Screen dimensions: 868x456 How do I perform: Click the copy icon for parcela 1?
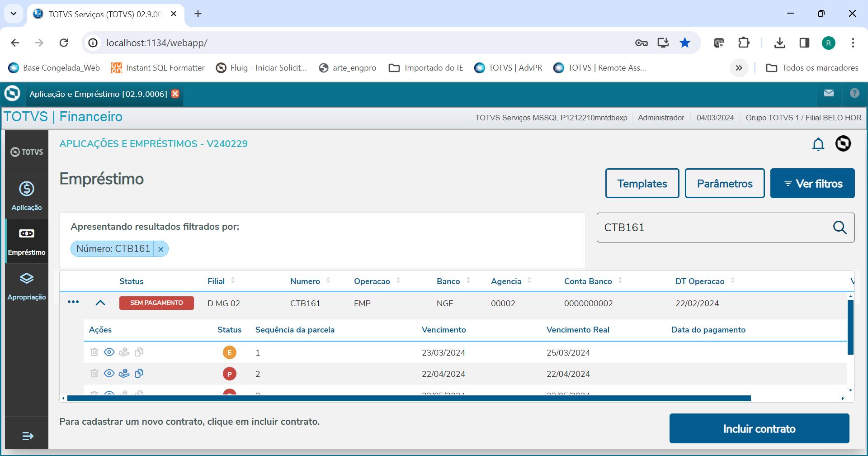[x=139, y=352]
